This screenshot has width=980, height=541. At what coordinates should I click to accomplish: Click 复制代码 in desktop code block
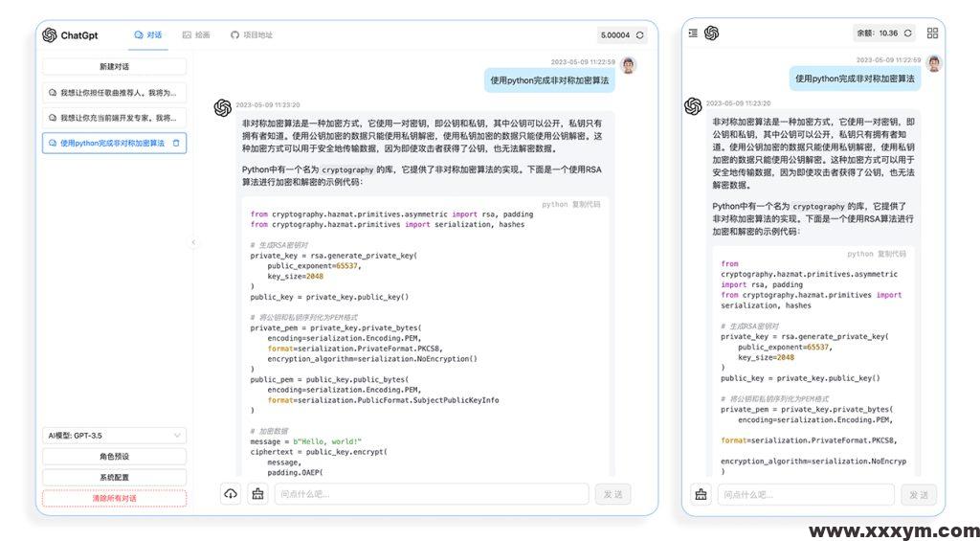click(x=586, y=205)
